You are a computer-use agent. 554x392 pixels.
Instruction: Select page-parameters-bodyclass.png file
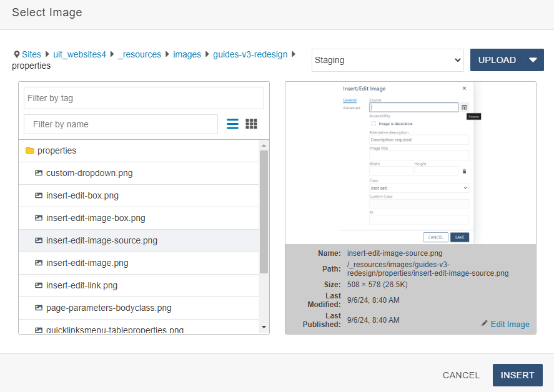pos(139,308)
